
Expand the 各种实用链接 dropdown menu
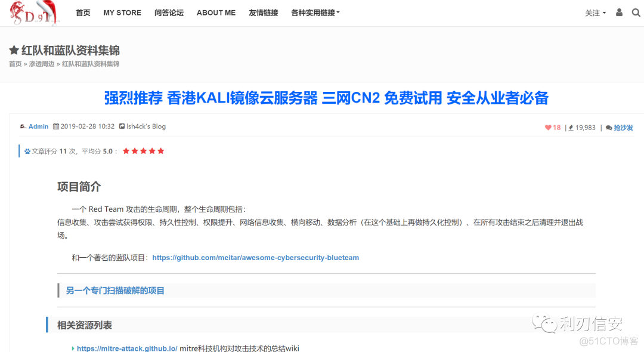click(315, 13)
